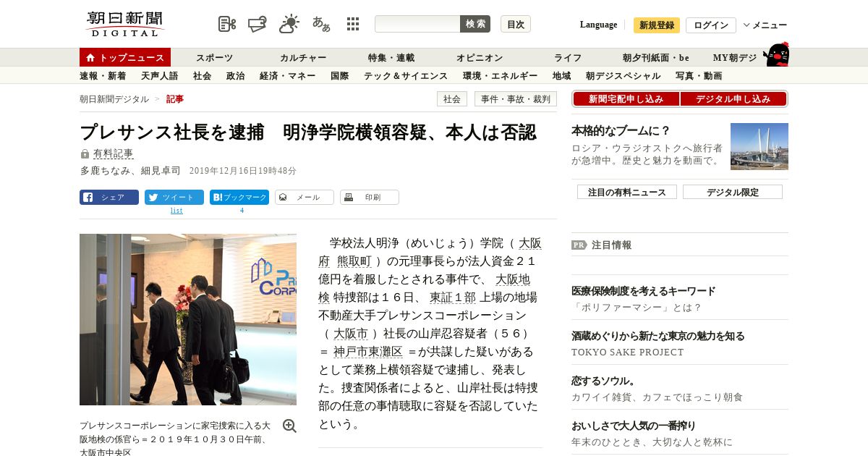Expand the メニュー dropdown
The height and width of the screenshot is (456, 868).
[765, 25]
